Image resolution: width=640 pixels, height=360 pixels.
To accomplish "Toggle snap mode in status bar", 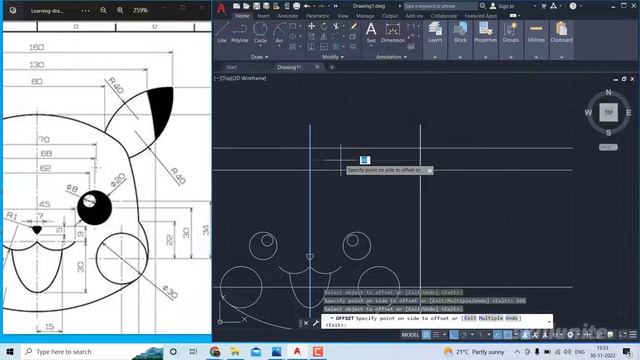I will 436,335.
